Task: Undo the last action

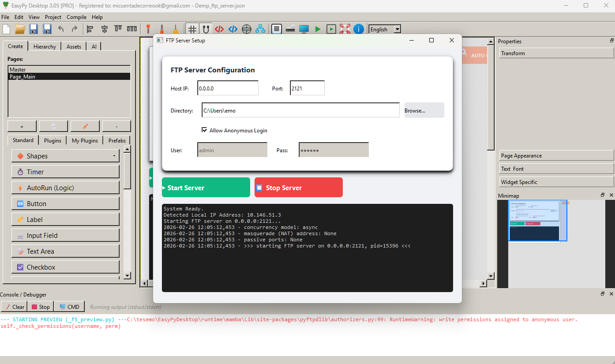Action: [61, 29]
